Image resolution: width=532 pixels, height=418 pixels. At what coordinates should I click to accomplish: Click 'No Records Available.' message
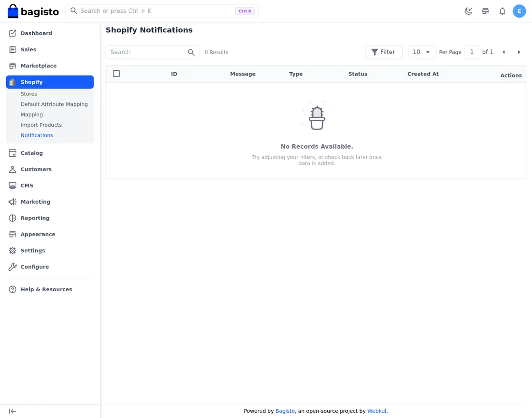click(316, 147)
